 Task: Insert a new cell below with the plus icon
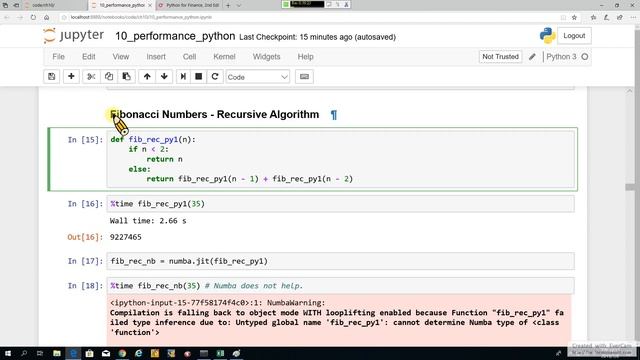click(x=71, y=77)
